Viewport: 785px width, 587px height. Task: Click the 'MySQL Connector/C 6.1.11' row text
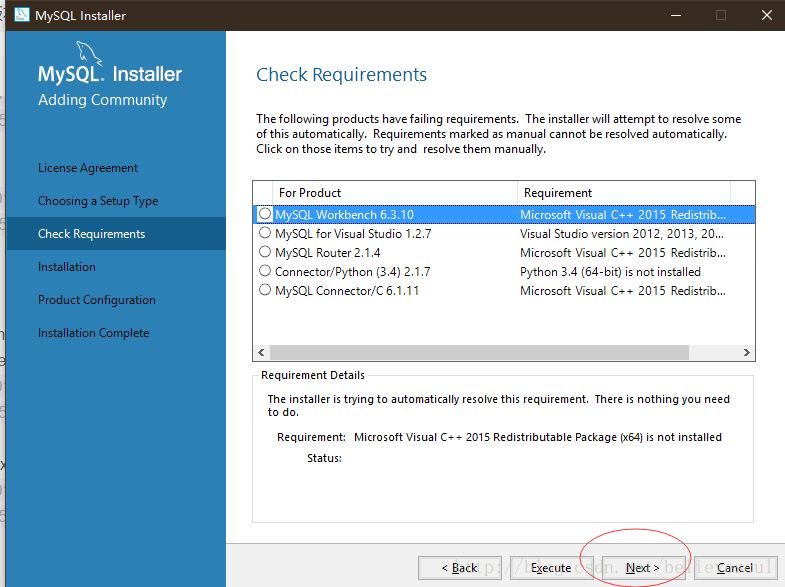[347, 291]
